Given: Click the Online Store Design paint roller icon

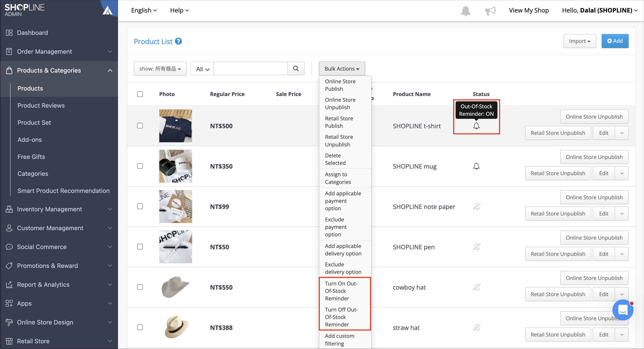Looking at the screenshot, I should pyautogui.click(x=9, y=322).
